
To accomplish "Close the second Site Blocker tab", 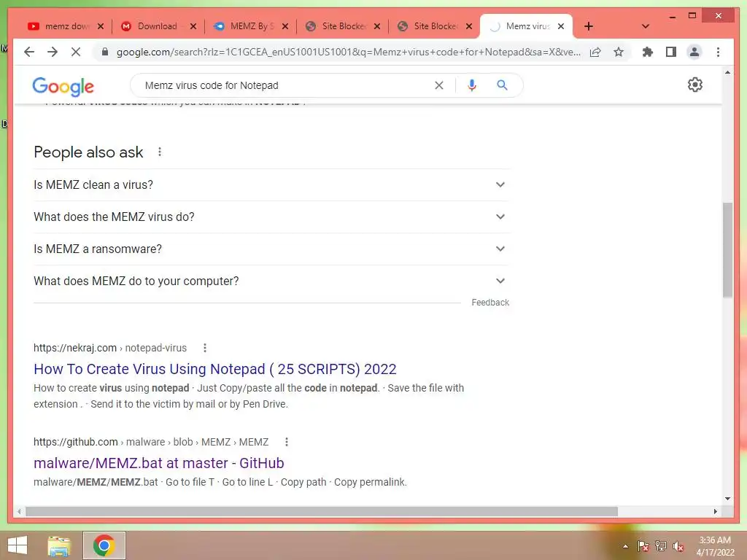I will point(469,26).
